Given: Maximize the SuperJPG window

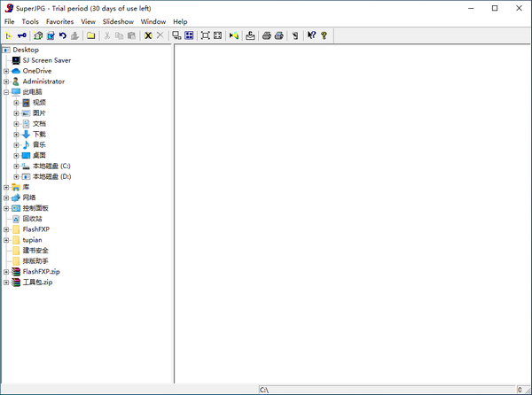Looking at the screenshot, I should [495, 8].
